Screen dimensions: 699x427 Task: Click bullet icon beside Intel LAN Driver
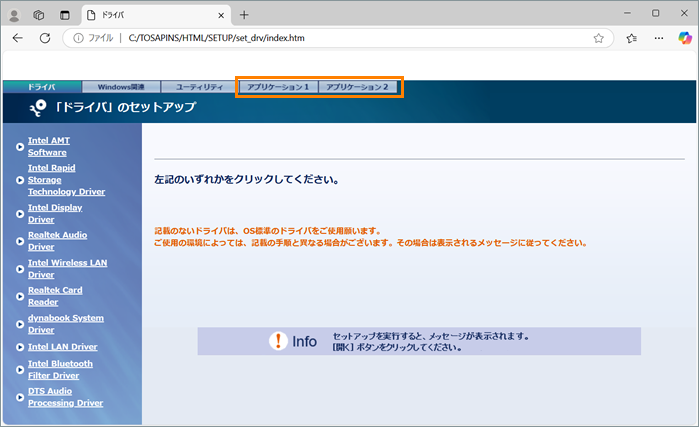(x=20, y=347)
